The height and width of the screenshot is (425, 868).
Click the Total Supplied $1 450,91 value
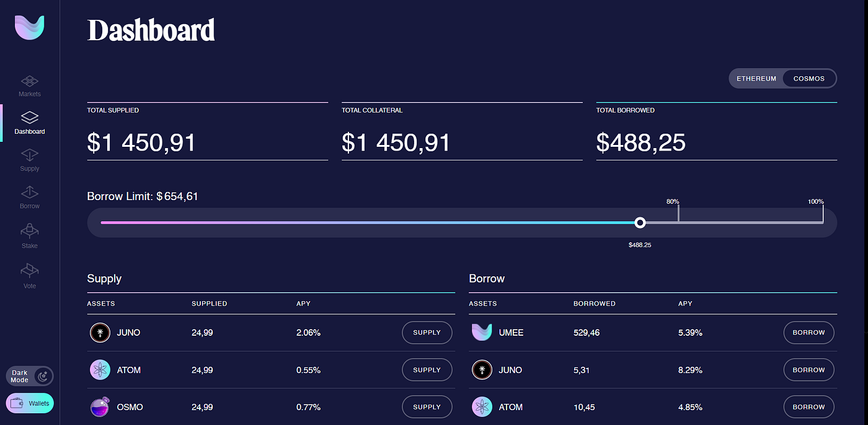pos(141,143)
